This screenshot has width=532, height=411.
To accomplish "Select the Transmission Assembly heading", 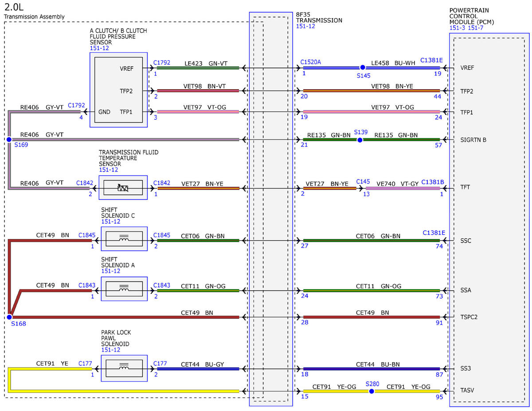I will [34, 17].
